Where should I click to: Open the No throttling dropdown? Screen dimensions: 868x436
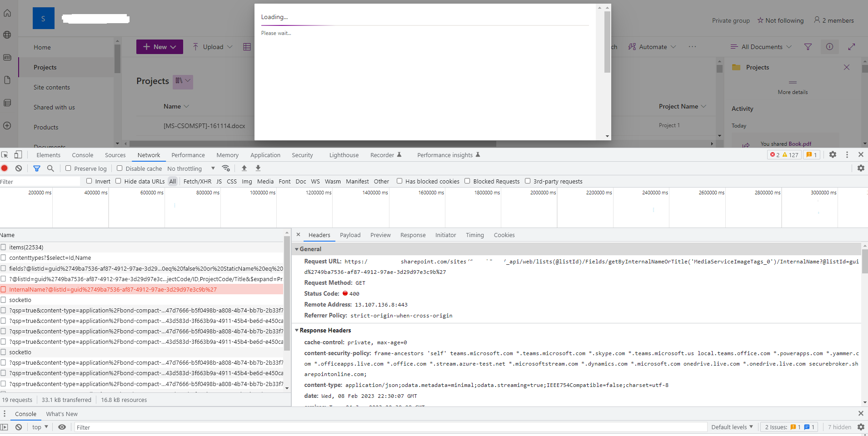[x=191, y=168]
